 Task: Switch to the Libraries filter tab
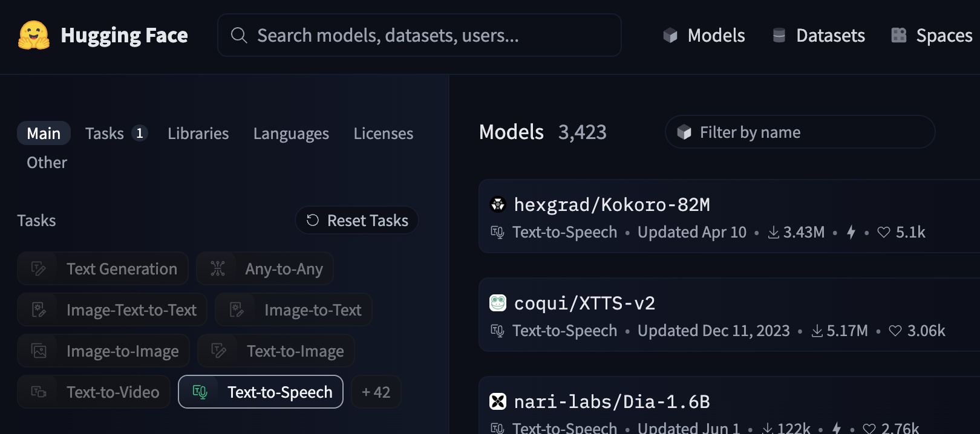pos(198,134)
